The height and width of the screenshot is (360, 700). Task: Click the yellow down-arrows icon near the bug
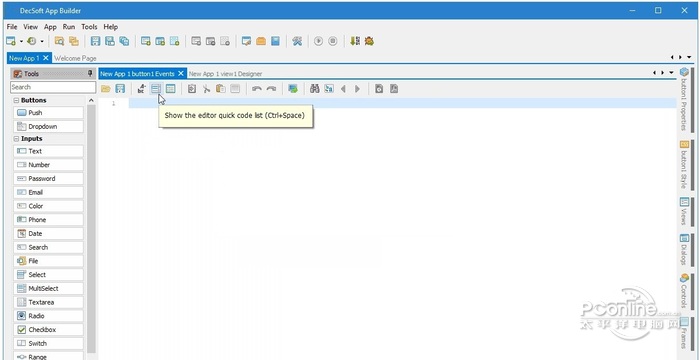click(354, 41)
